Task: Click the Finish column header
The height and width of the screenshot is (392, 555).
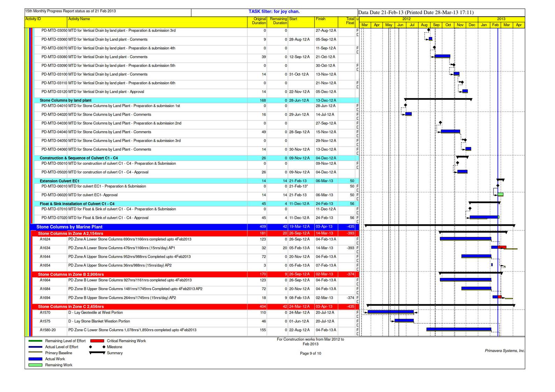Action: point(326,22)
